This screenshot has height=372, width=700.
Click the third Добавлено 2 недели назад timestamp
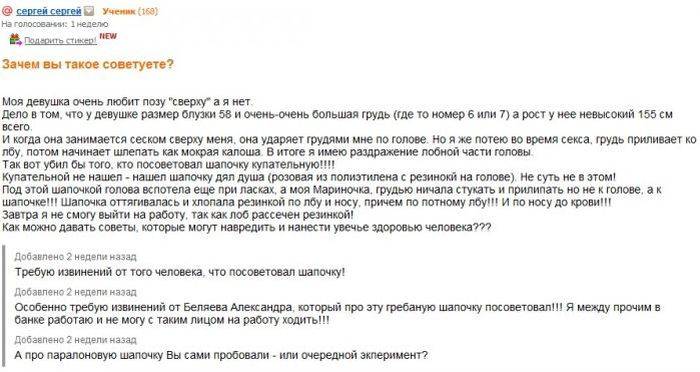75,340
